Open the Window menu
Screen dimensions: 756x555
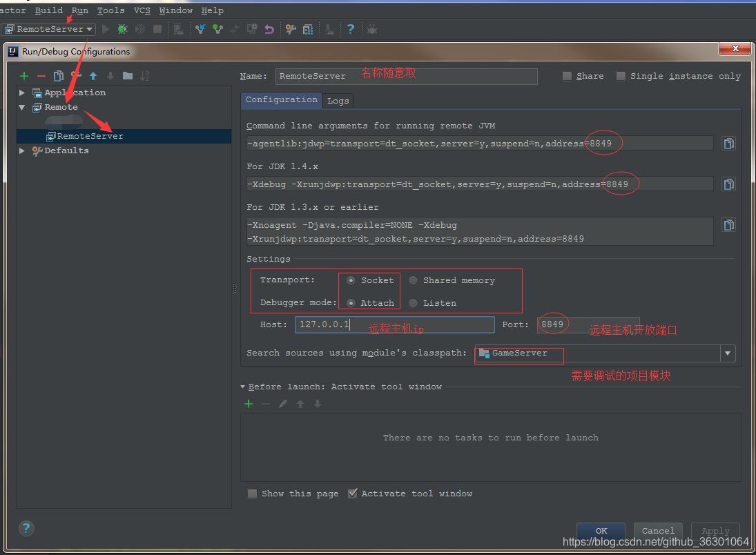(x=176, y=10)
